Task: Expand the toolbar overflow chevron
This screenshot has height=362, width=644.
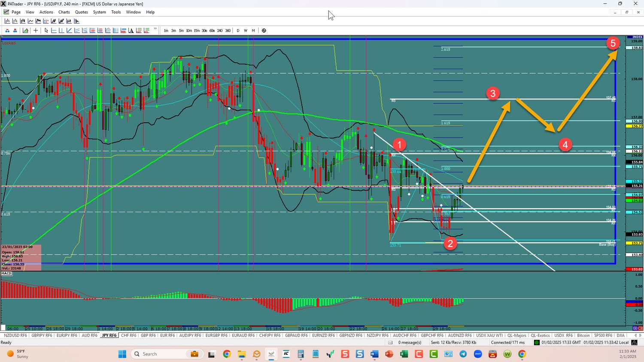Action: pos(155,29)
